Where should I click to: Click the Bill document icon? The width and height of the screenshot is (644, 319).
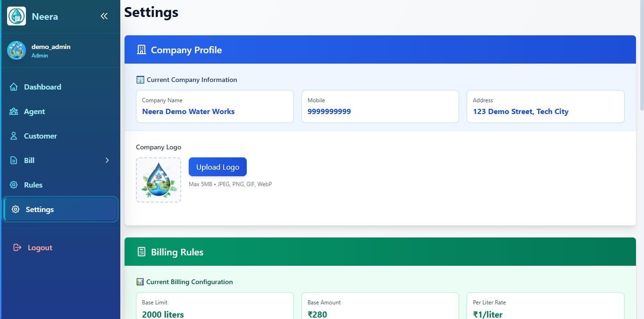pos(14,161)
